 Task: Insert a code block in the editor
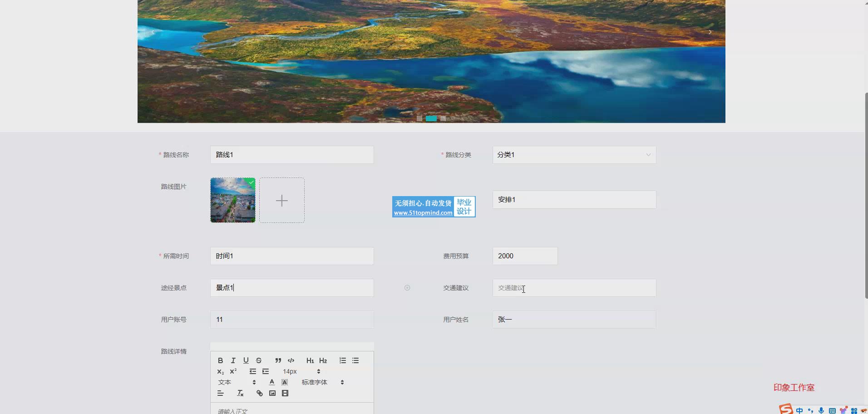point(291,360)
